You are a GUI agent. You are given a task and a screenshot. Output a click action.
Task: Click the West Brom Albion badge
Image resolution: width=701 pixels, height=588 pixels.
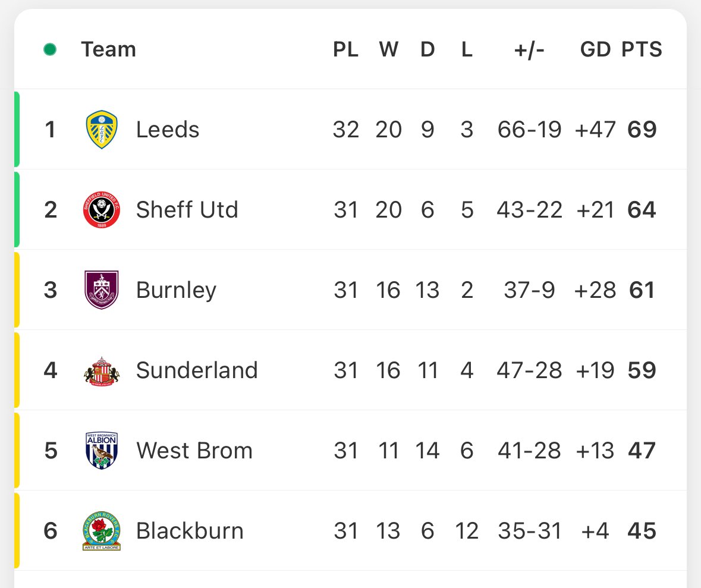(102, 450)
